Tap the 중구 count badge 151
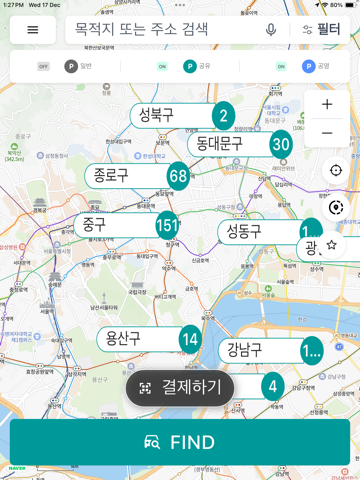 click(x=167, y=225)
